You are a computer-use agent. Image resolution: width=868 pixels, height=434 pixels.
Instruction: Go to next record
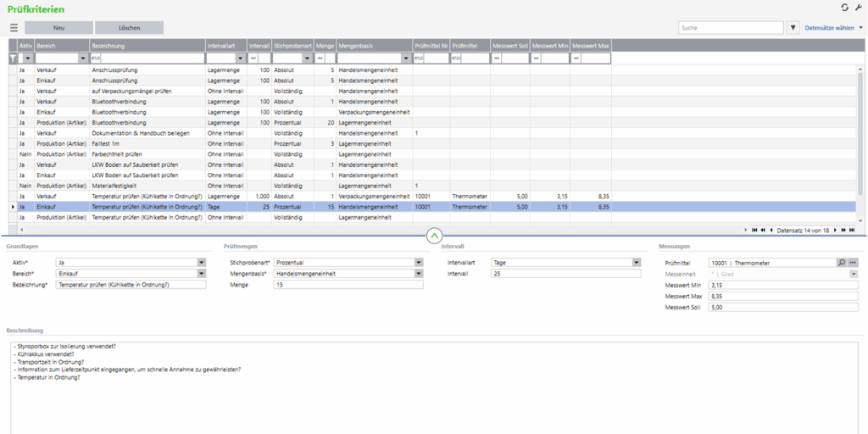pos(835,230)
